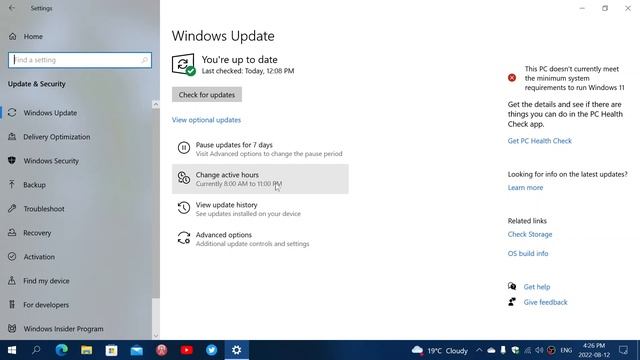Select Find my device

pyautogui.click(x=46, y=281)
